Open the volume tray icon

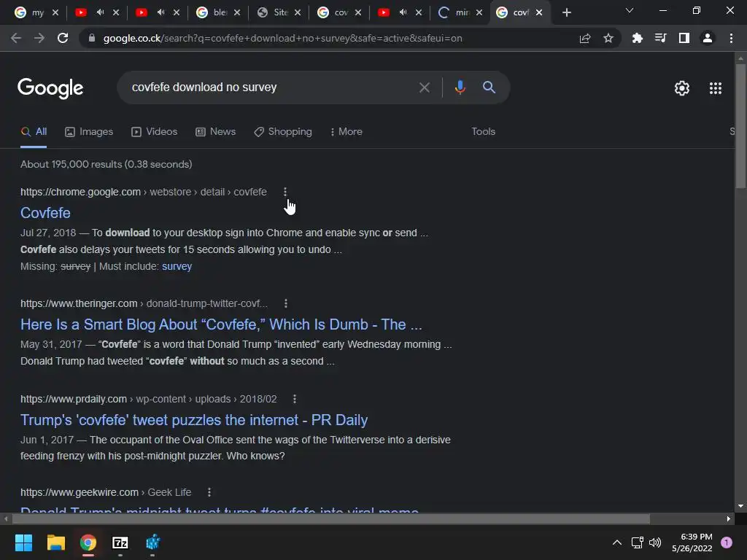click(656, 542)
